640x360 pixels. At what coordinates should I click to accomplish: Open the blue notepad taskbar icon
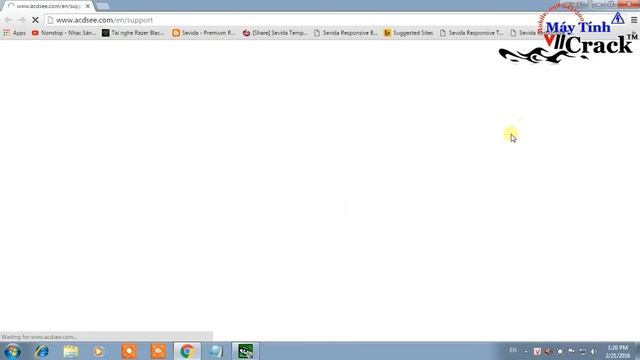pyautogui.click(x=216, y=351)
